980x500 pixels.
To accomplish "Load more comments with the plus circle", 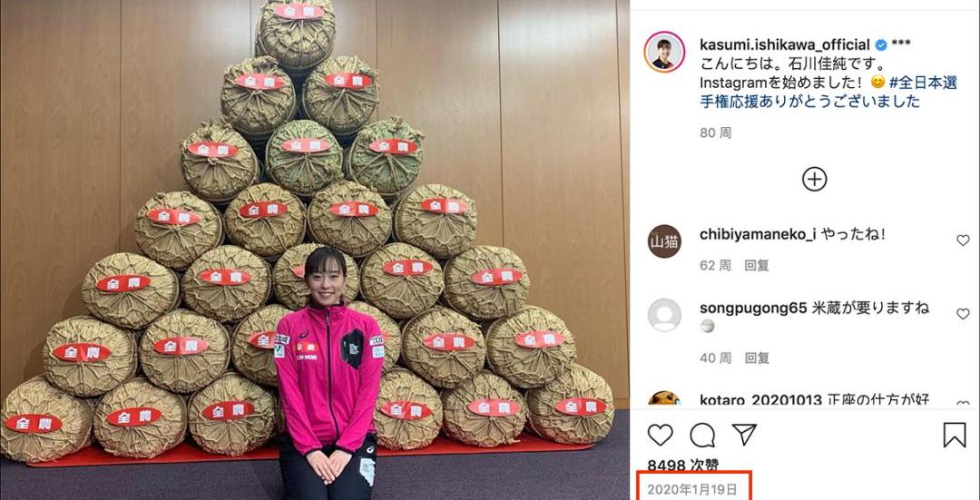I will (814, 180).
